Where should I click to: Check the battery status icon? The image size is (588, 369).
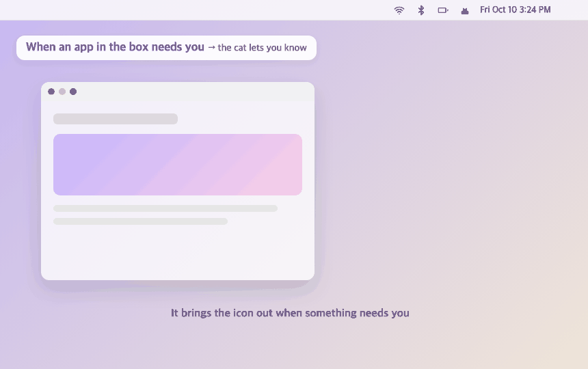(x=443, y=10)
